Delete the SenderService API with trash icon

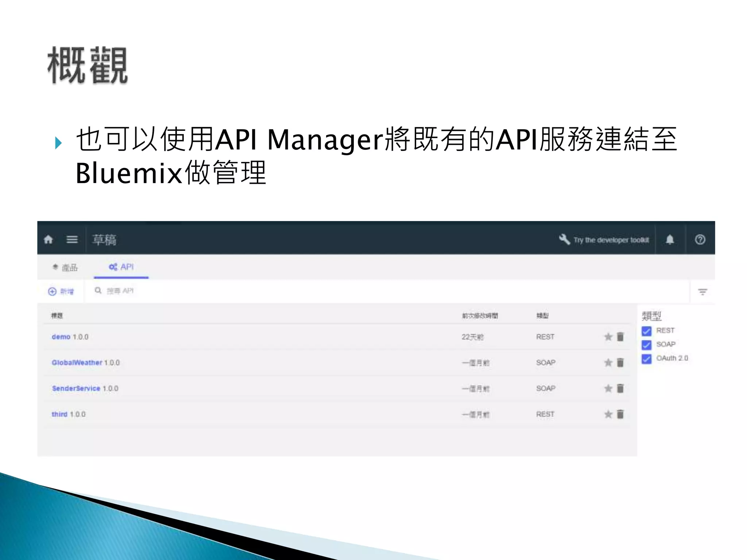point(620,388)
